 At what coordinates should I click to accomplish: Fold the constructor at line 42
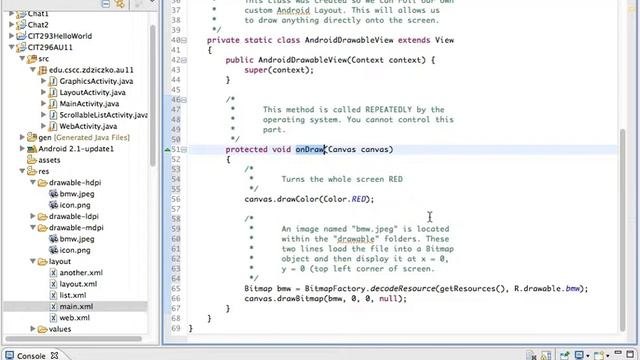pos(184,60)
